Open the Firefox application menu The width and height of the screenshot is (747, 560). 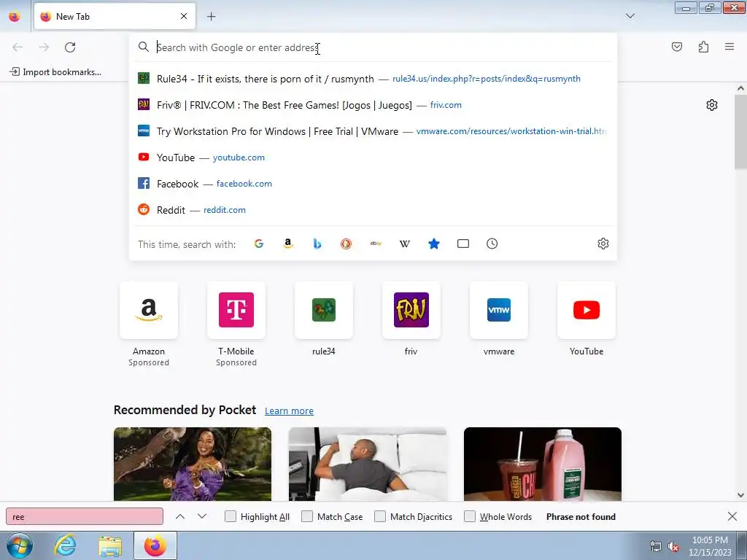point(729,47)
